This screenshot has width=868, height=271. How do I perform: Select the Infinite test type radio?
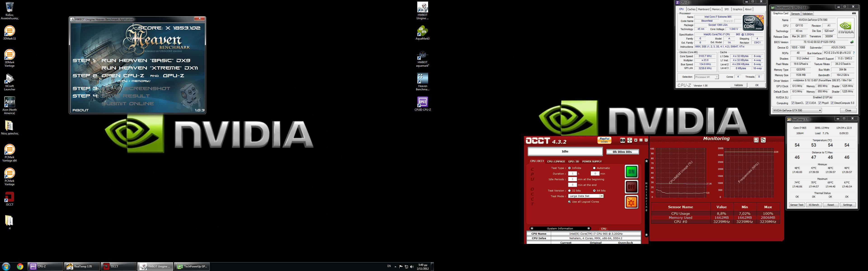point(569,168)
